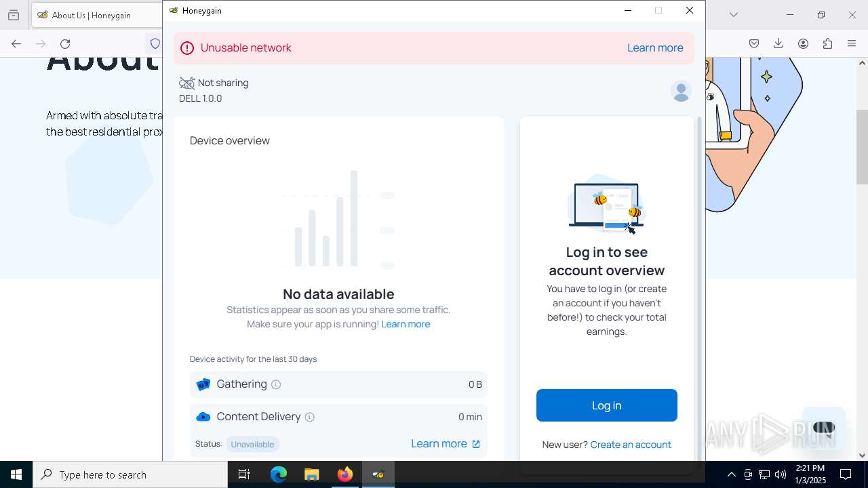The height and width of the screenshot is (488, 868).
Task: Open the Firefox hamburger menu
Action: click(x=852, y=43)
